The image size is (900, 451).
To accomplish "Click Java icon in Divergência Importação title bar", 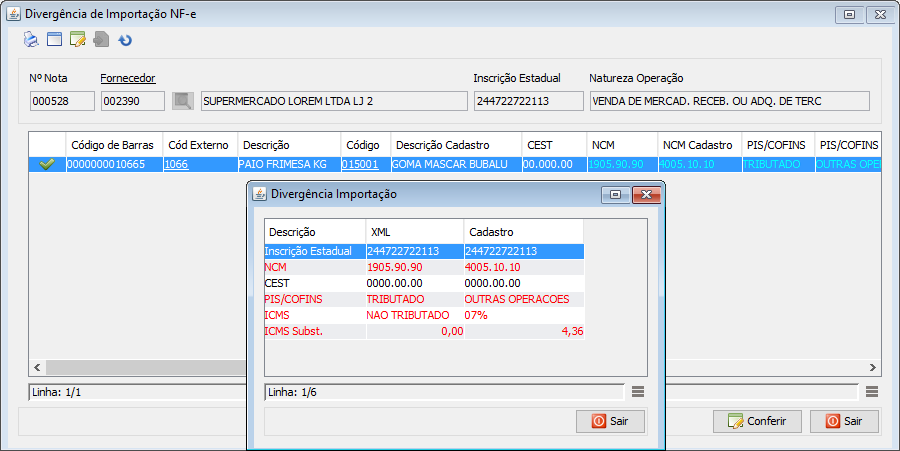I will (260, 194).
